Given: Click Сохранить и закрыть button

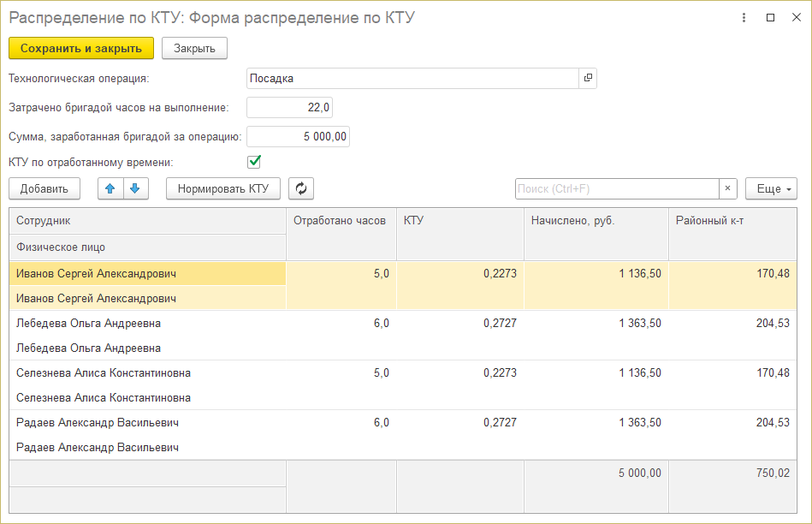Looking at the screenshot, I should tap(81, 48).
